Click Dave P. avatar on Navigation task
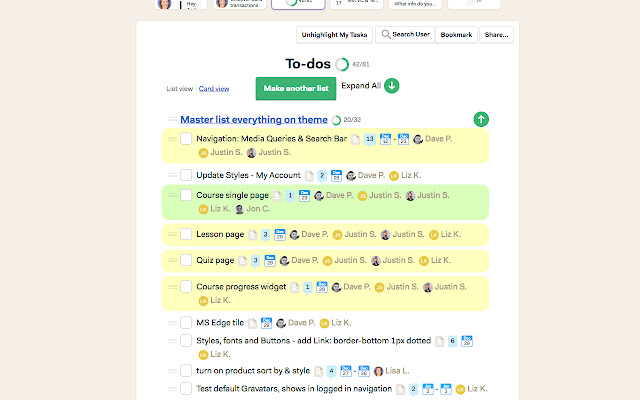 [x=418, y=139]
